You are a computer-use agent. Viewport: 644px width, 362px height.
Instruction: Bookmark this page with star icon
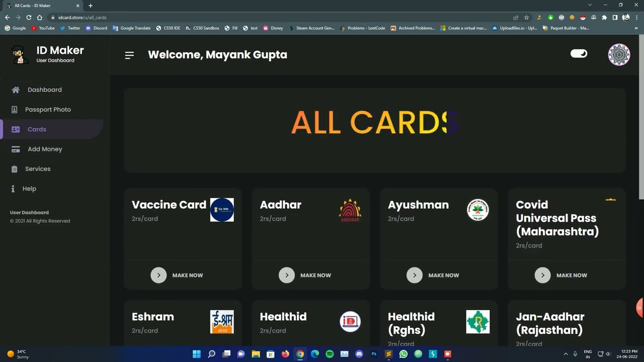click(527, 17)
